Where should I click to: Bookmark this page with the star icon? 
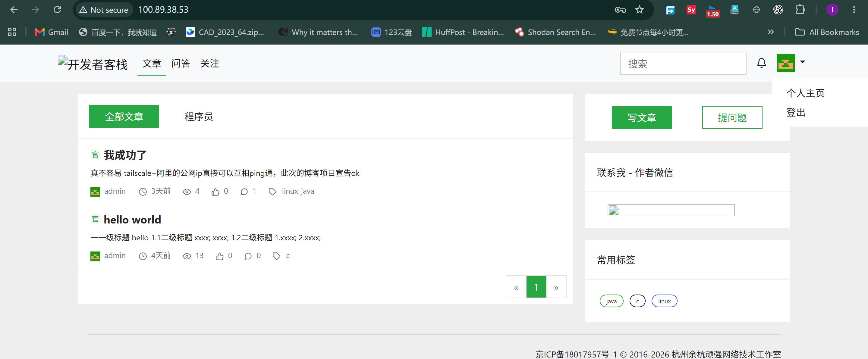pyautogui.click(x=639, y=10)
